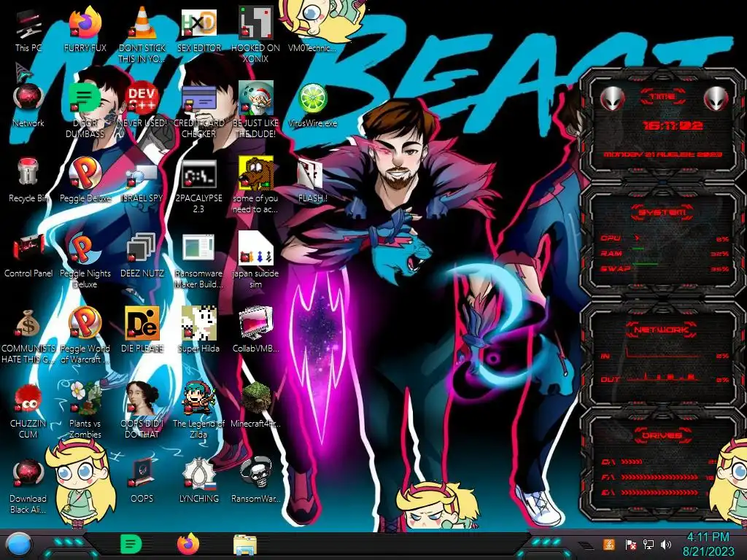Viewport: 747px width, 560px height.
Task: Open the FLASH! shortcut
Action: click(312, 181)
